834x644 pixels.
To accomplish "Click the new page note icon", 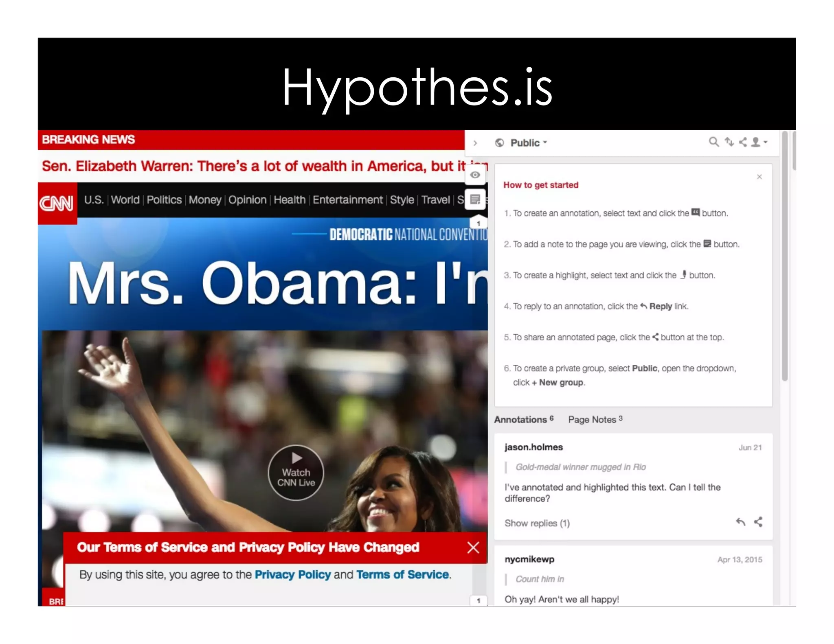I will point(475,199).
